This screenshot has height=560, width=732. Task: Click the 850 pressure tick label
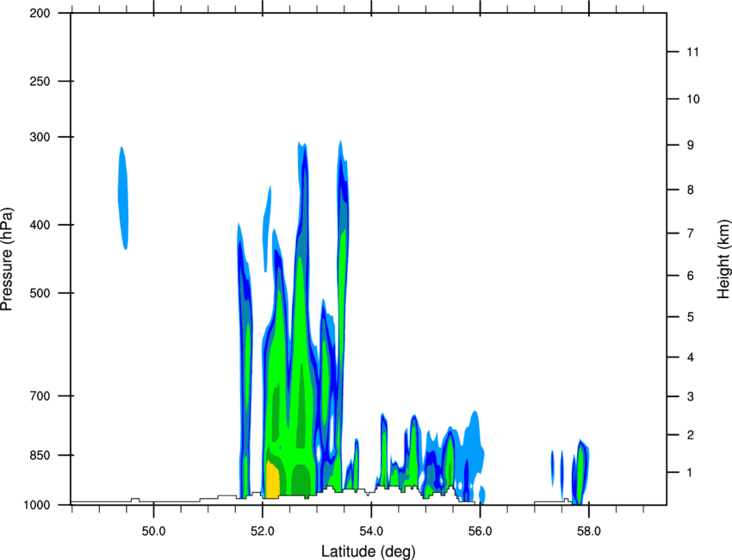tap(40, 456)
